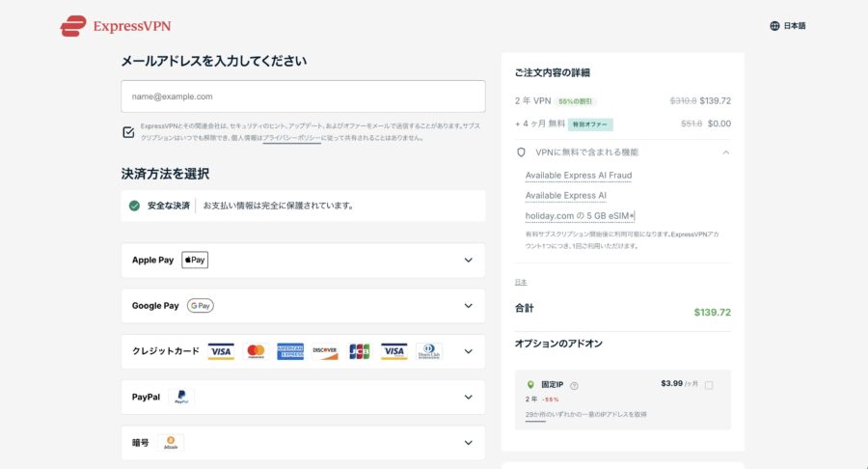Expand the クレジットカード payment option
Viewport: 868px width, 469px height.
[303, 351]
